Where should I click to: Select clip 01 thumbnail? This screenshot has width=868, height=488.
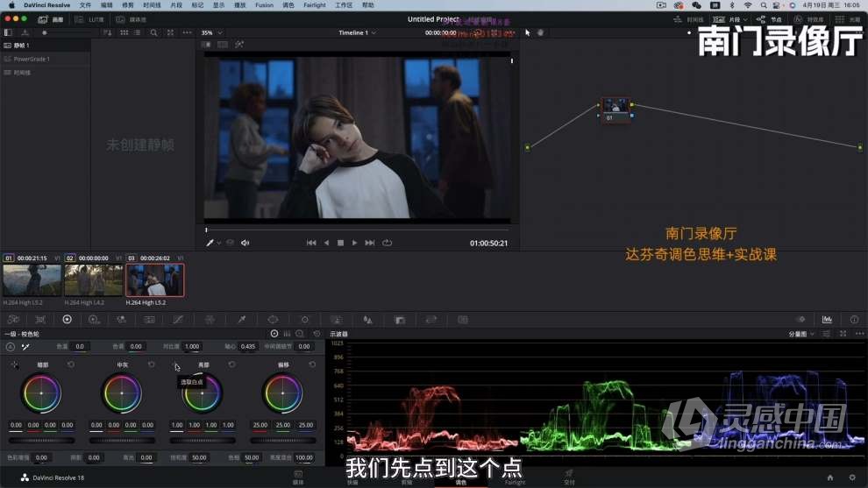tap(32, 280)
